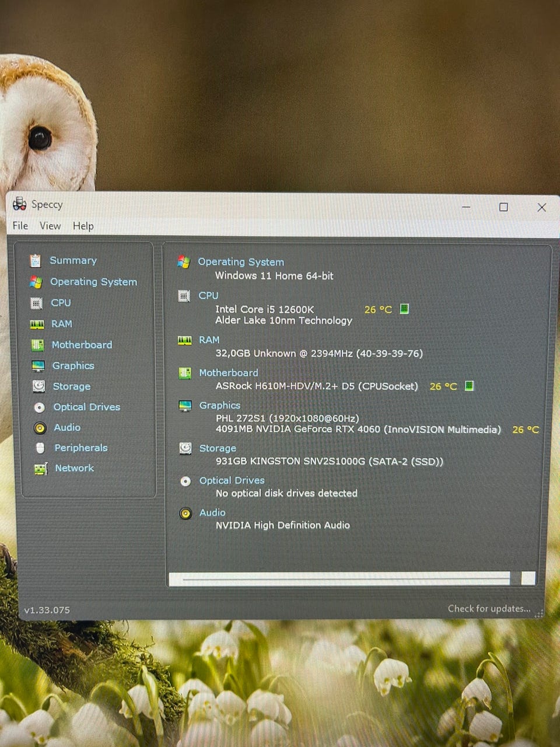Click the Graphics monitor icon in summary pane
The image size is (560, 747).
coord(185,406)
